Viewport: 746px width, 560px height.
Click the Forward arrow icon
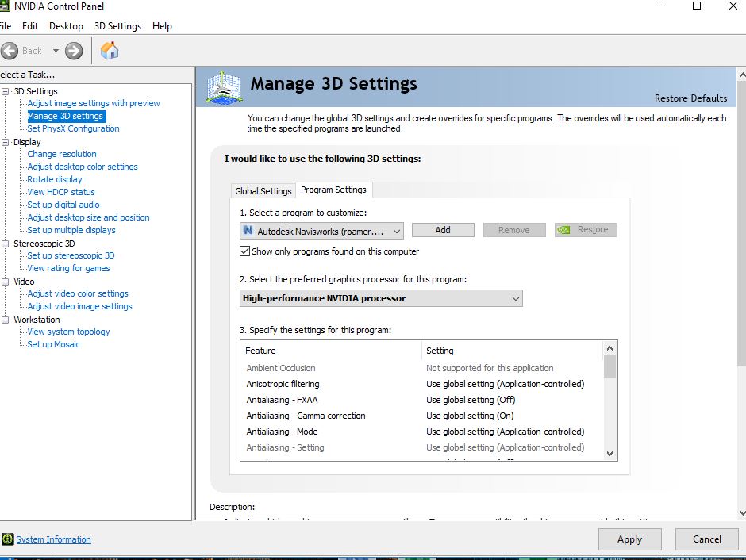[x=74, y=51]
